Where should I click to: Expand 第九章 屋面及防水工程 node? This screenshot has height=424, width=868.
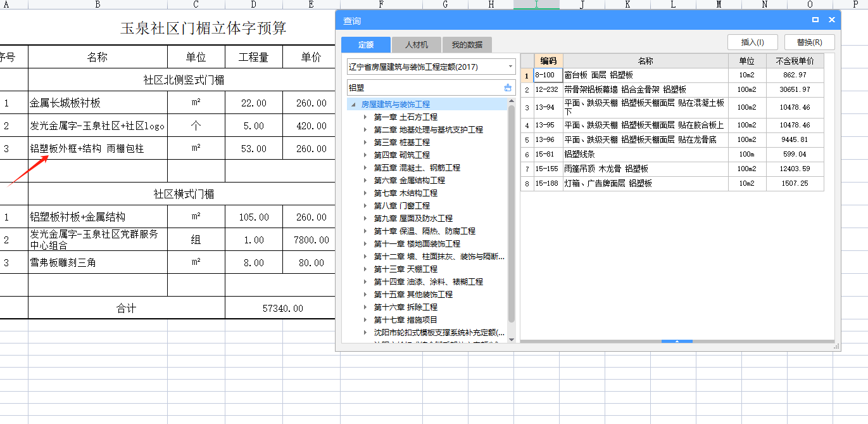[365, 219]
